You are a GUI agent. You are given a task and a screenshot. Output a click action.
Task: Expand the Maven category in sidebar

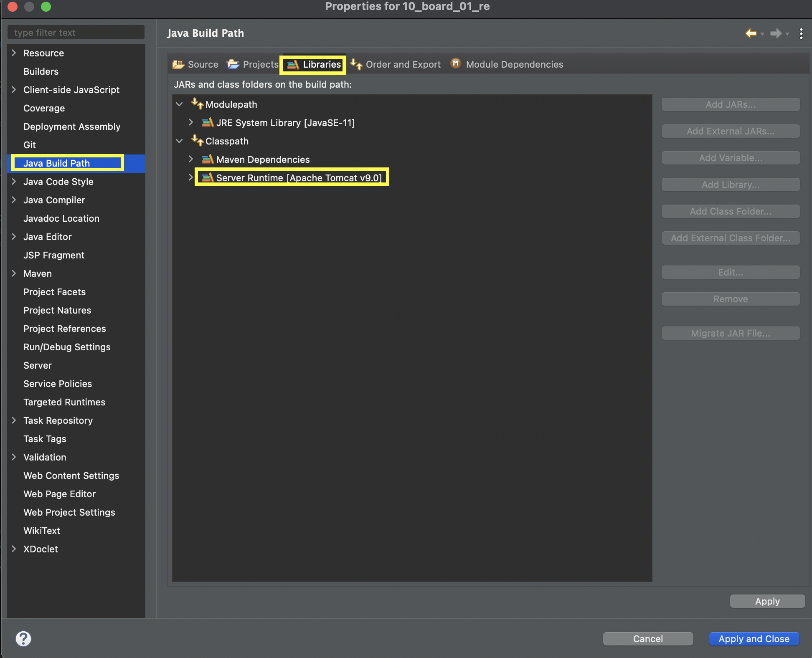tap(14, 273)
